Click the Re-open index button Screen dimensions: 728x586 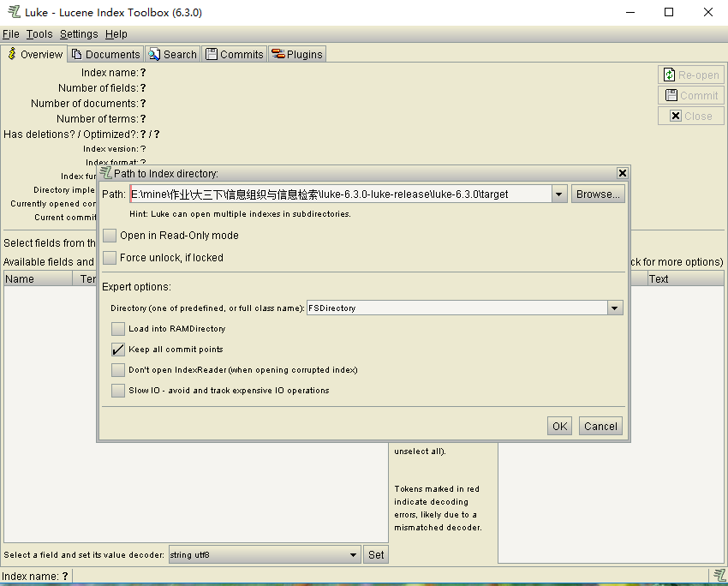tap(691, 75)
